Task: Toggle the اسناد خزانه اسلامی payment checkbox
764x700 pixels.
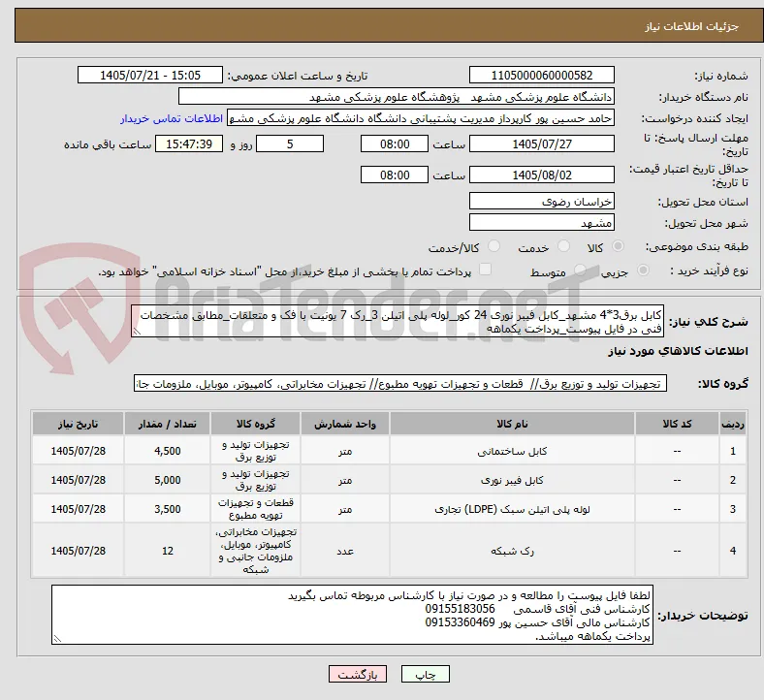Action: click(x=486, y=270)
